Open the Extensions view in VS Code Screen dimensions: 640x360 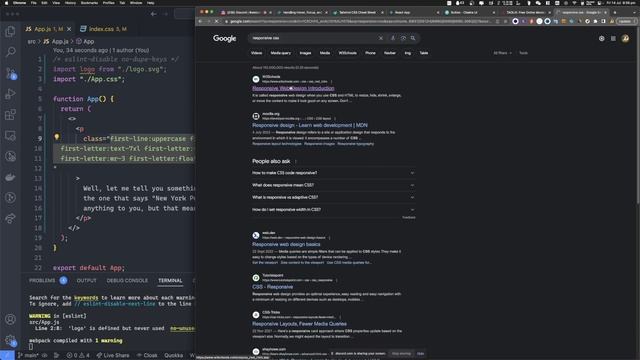[x=11, y=115]
